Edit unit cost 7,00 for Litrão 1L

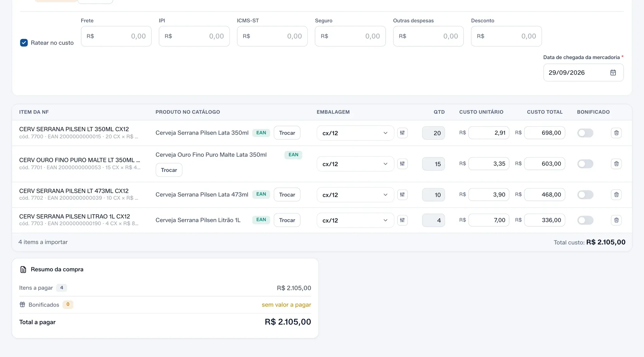(489, 220)
